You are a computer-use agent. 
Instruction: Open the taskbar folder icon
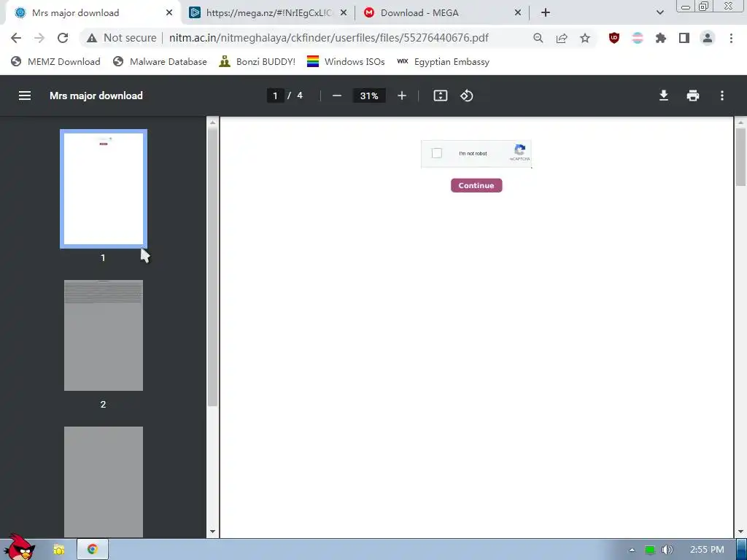[58, 550]
